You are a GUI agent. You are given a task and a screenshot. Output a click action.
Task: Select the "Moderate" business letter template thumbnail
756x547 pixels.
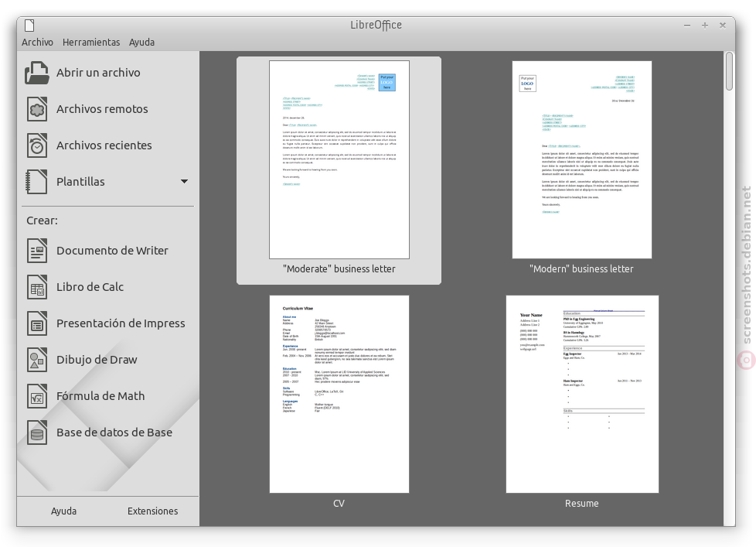(339, 159)
